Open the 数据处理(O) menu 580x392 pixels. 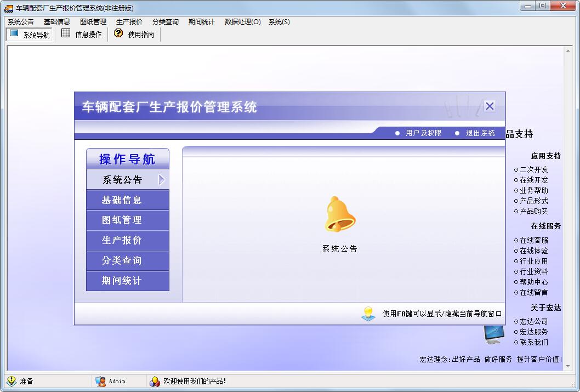point(243,22)
